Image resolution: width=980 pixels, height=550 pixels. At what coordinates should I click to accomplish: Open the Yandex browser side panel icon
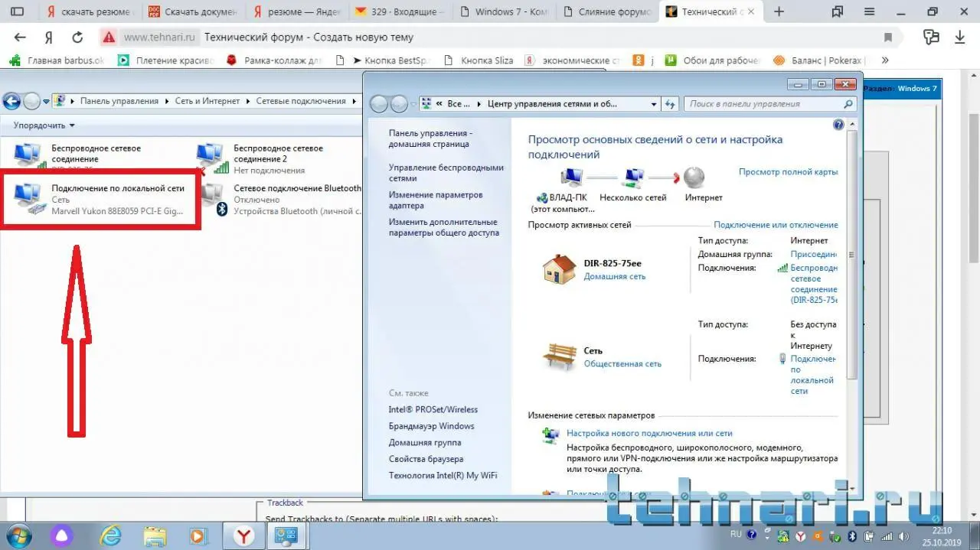[17, 11]
